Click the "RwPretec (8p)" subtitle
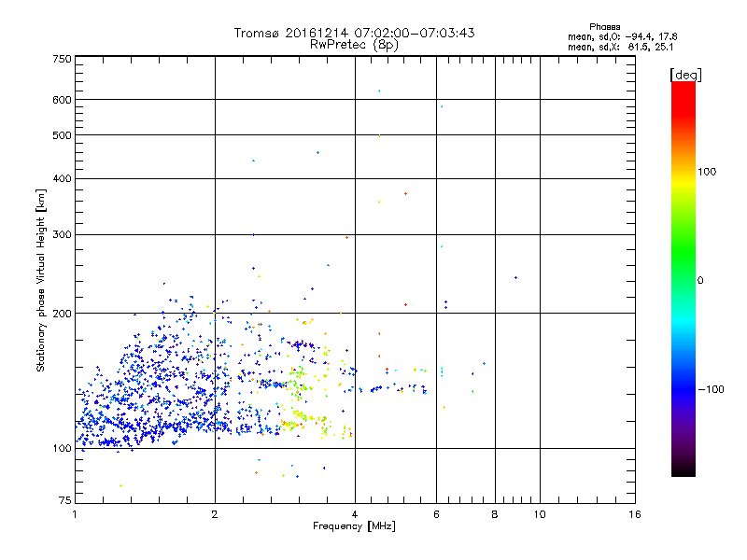This screenshot has height=560, width=747. (354, 45)
